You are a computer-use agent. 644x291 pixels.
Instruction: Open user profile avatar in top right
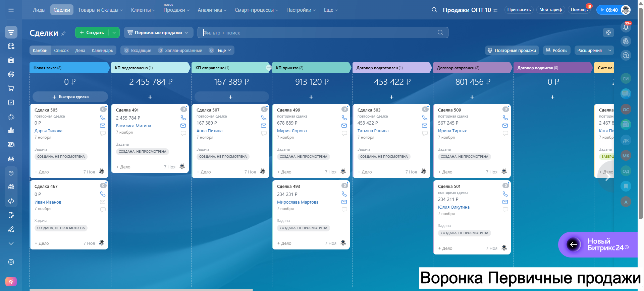626,10
